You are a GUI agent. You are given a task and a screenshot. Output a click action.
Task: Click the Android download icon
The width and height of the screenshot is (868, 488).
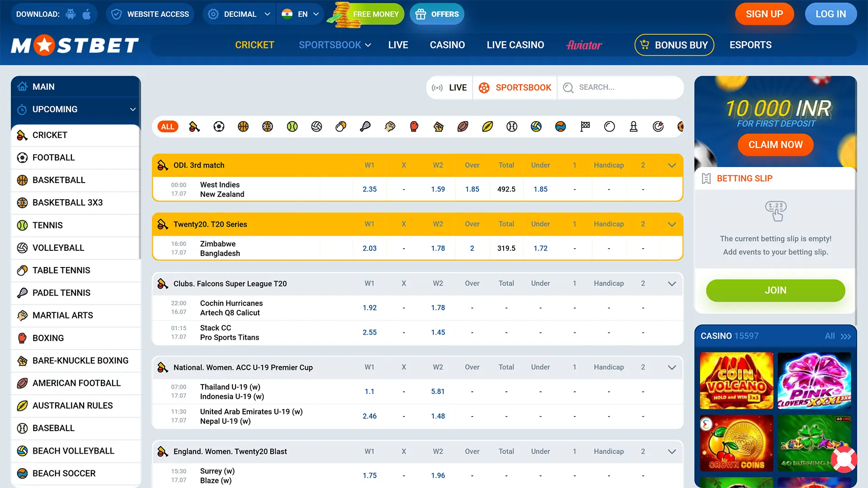71,14
